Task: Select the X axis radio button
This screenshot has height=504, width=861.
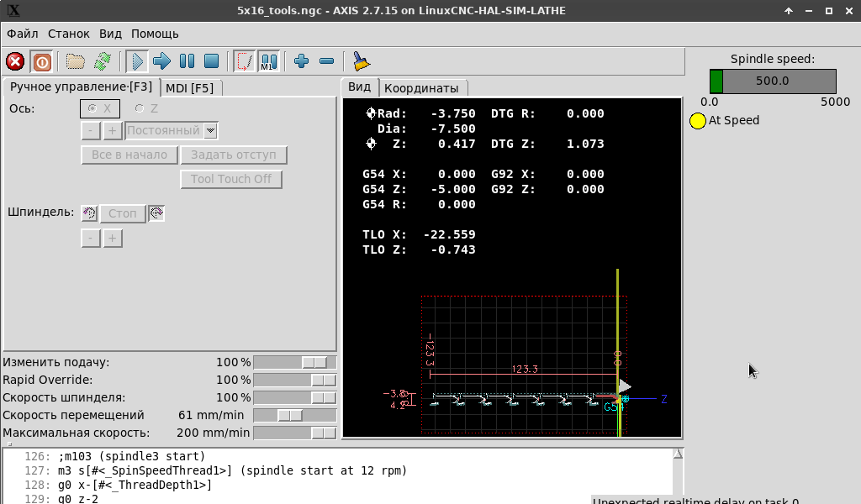Action: click(x=100, y=108)
